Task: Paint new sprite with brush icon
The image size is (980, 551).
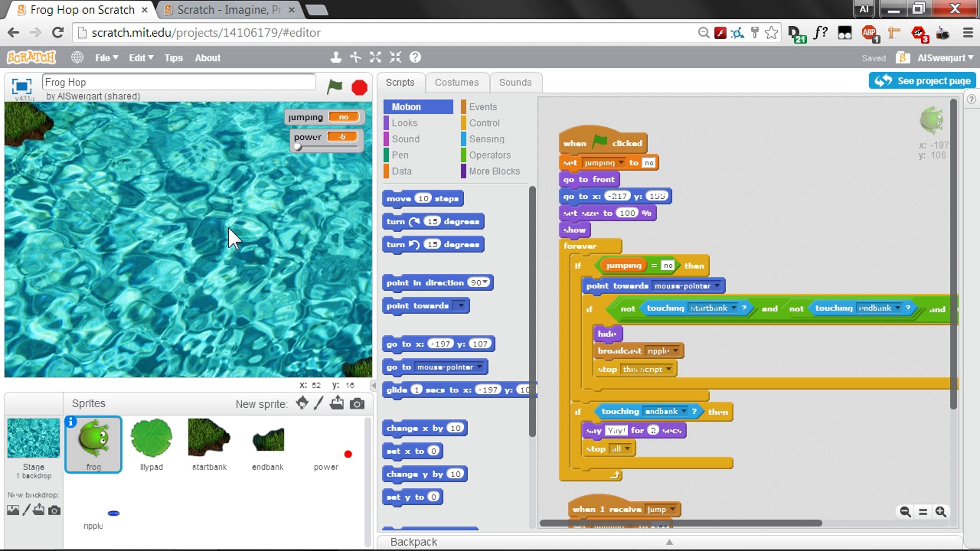Action: click(319, 403)
